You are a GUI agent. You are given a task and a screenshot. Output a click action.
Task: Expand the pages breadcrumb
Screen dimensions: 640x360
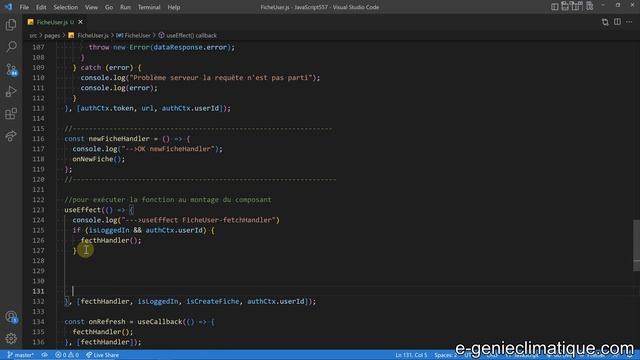[x=52, y=36]
